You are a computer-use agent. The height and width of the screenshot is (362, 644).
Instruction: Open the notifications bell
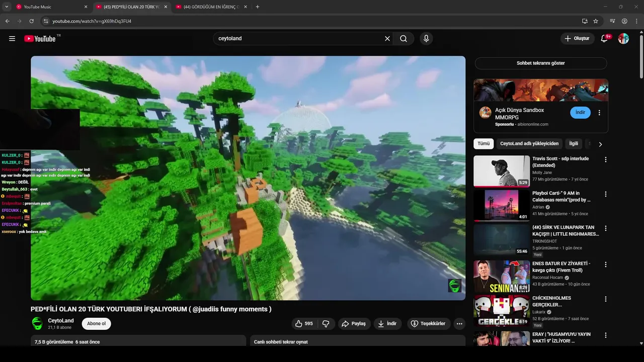click(x=604, y=39)
